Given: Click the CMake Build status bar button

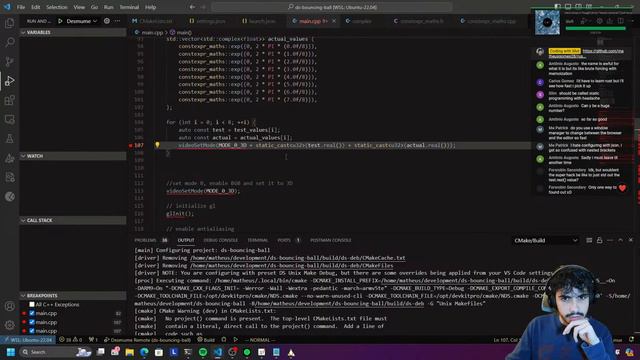Looking at the screenshot, I should point(206,340).
